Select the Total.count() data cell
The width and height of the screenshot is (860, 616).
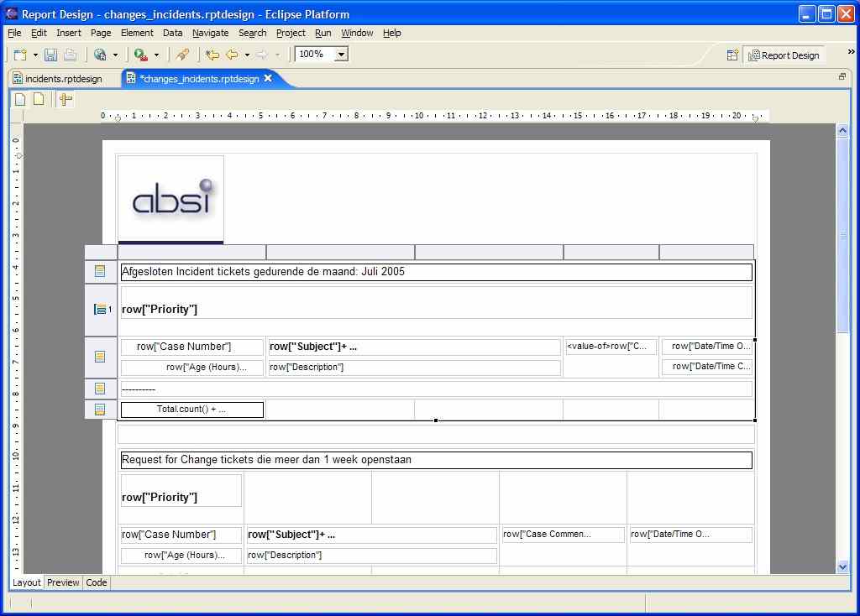[x=191, y=410]
